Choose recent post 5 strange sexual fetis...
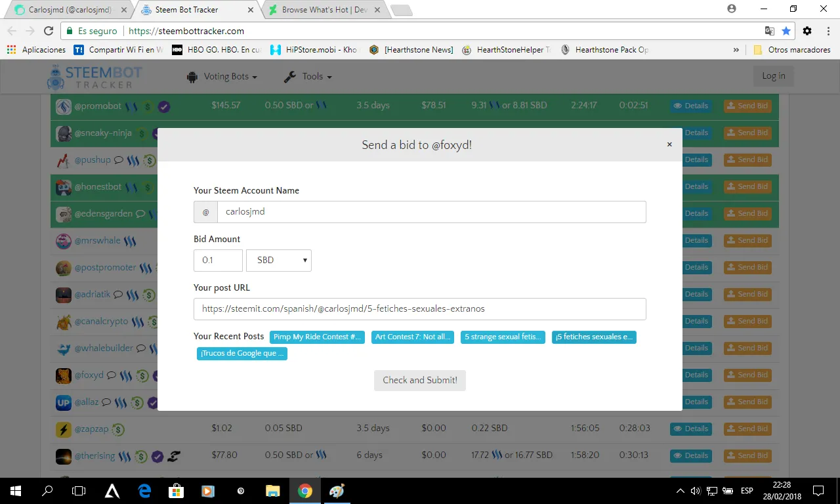 [x=503, y=337]
